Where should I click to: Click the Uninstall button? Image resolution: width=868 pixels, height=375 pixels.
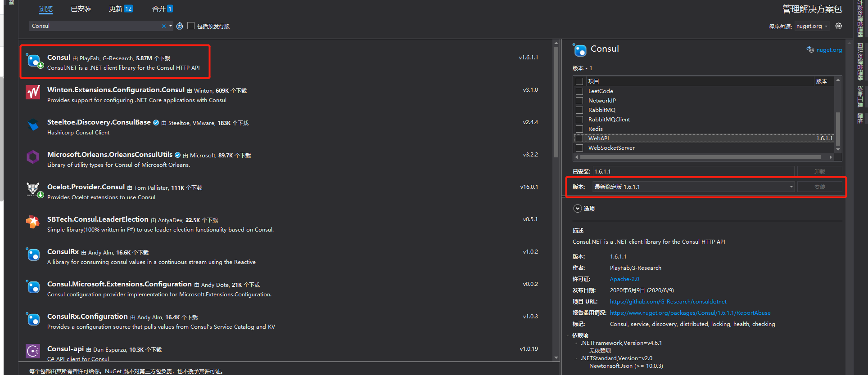coord(819,172)
